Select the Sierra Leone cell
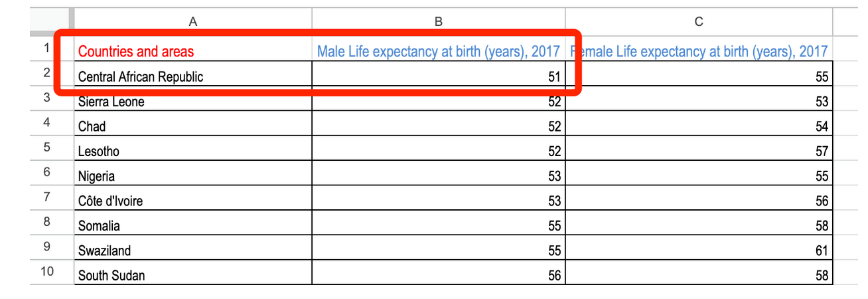 pyautogui.click(x=192, y=102)
